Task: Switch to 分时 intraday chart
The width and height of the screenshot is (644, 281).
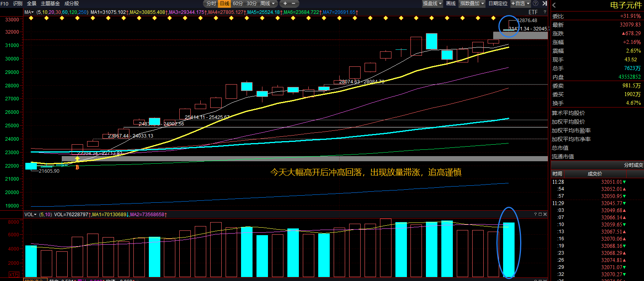Action: (x=211, y=4)
